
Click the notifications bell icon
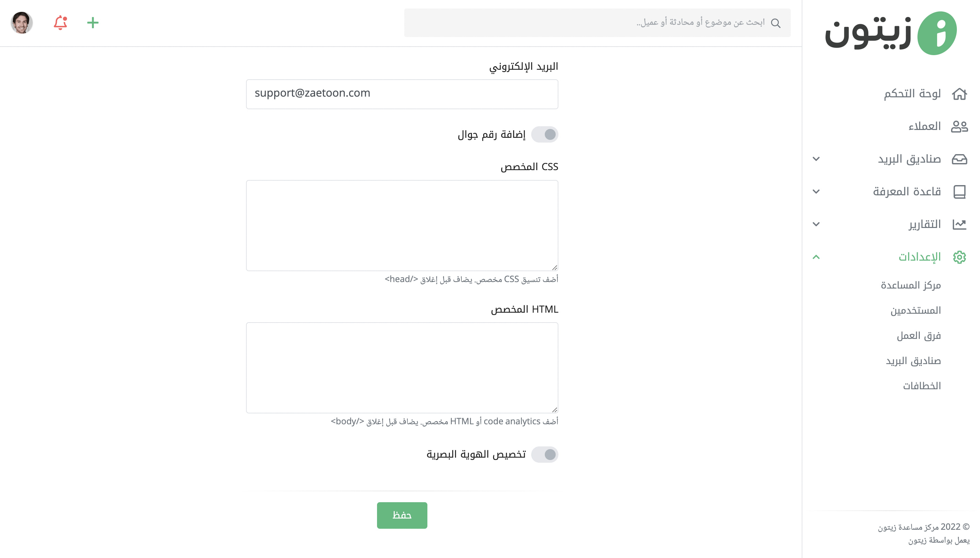60,22
